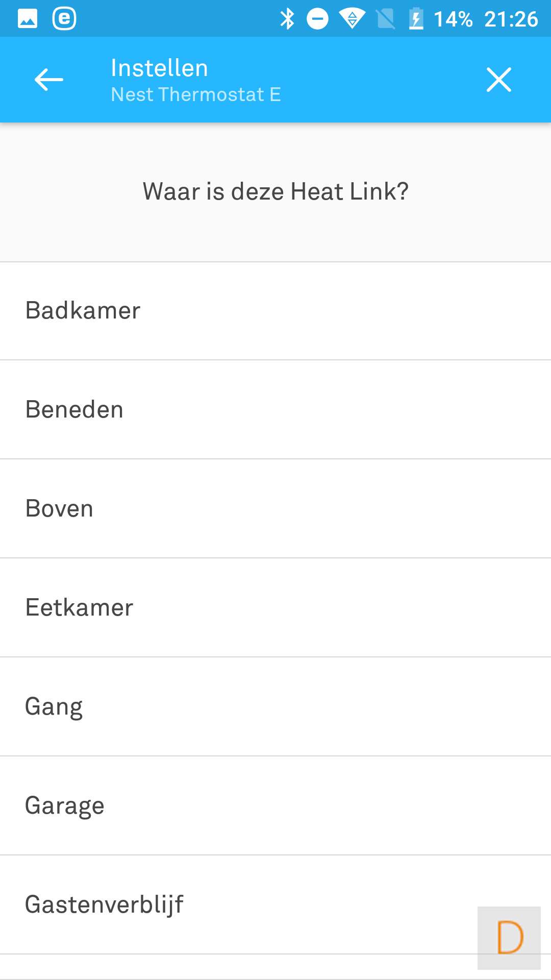Screen dimensions: 551x980
Task: Select Badkamer as the location
Action: click(275, 311)
